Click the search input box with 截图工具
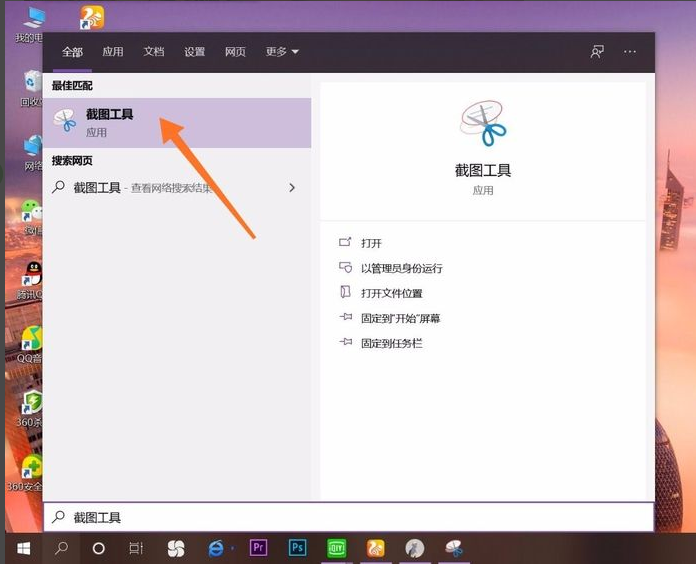The height and width of the screenshot is (564, 696). click(350, 517)
